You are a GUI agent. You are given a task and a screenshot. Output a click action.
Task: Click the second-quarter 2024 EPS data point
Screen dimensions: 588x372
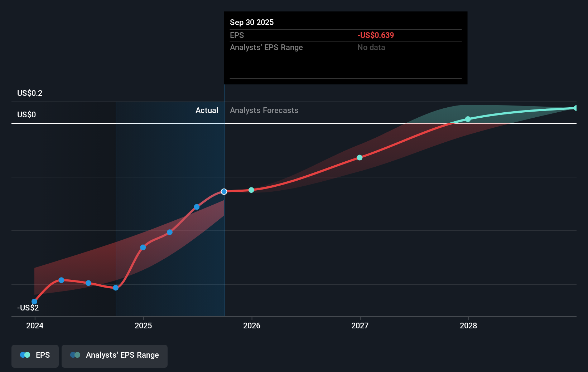(x=61, y=280)
